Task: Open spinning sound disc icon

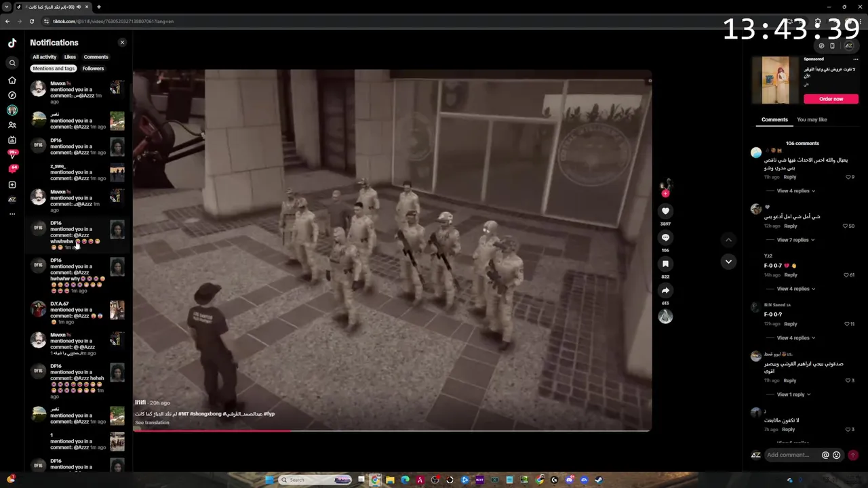Action: pos(665,316)
